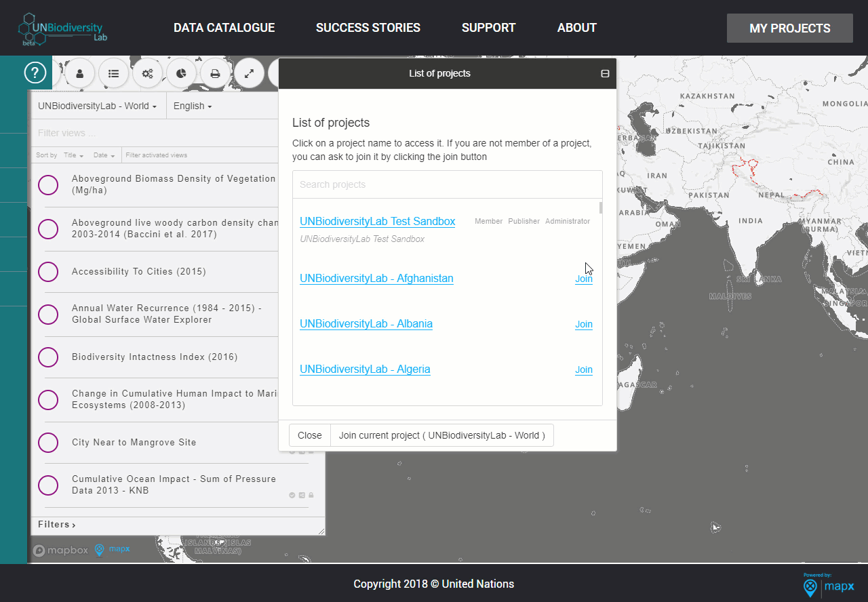The width and height of the screenshot is (868, 602).
Task: Enable City Near to Mangrove Site view
Action: [48, 443]
